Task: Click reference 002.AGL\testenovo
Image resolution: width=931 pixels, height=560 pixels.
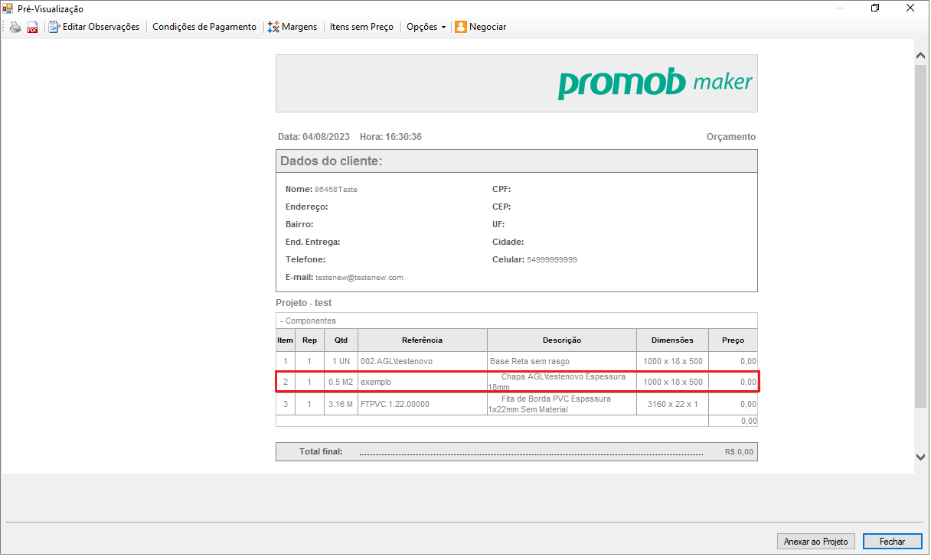Action: click(397, 361)
